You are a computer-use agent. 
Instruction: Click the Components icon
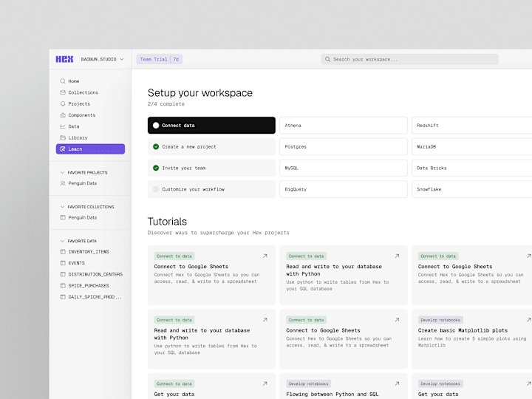[63, 115]
